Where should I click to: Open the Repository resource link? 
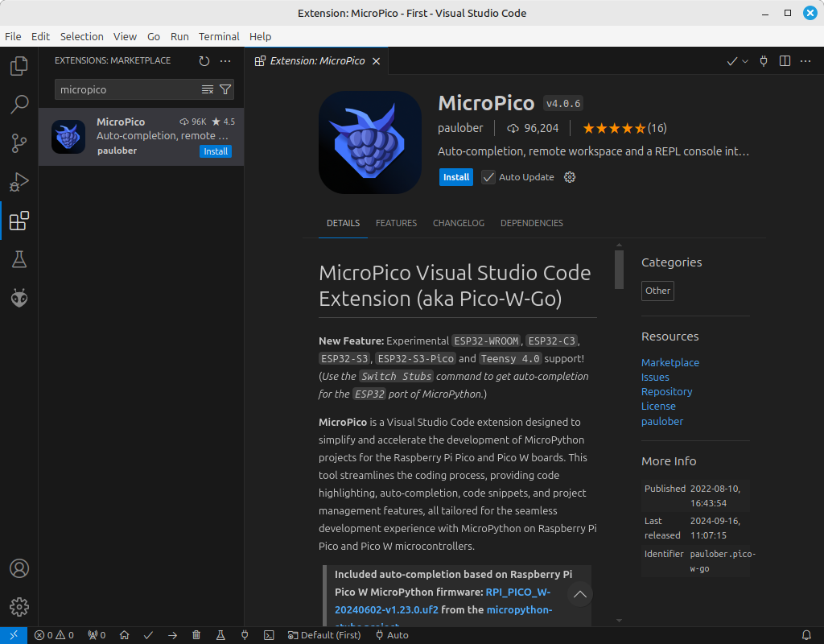click(666, 392)
